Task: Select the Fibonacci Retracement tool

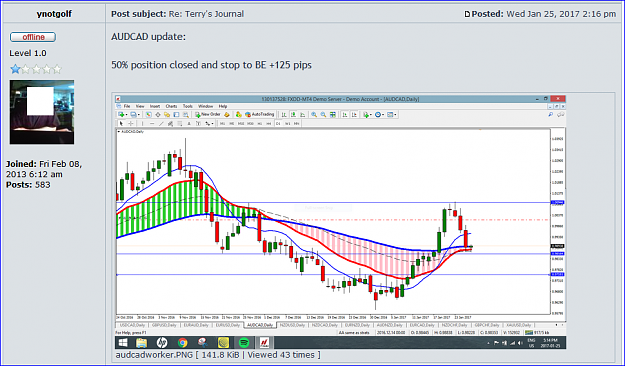Action: 179,124
